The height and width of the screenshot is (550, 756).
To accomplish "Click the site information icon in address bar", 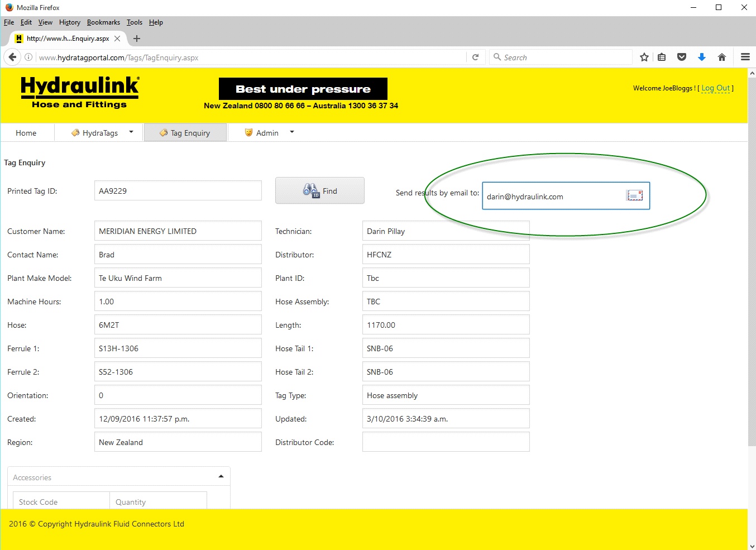I will point(28,57).
